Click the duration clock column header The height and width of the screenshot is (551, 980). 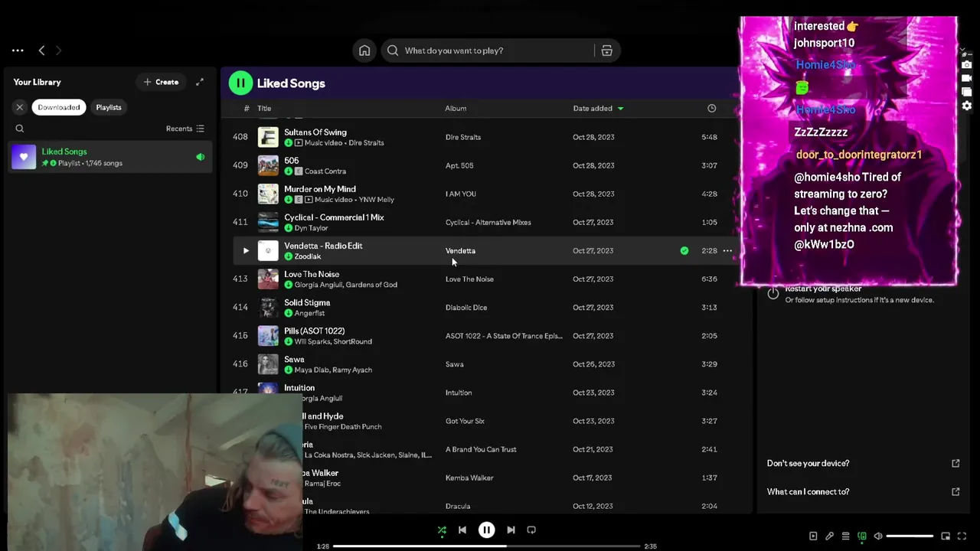pos(711,108)
